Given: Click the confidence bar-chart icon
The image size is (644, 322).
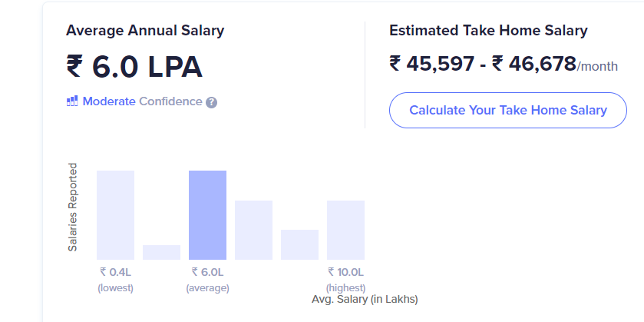Looking at the screenshot, I should pyautogui.click(x=72, y=101).
